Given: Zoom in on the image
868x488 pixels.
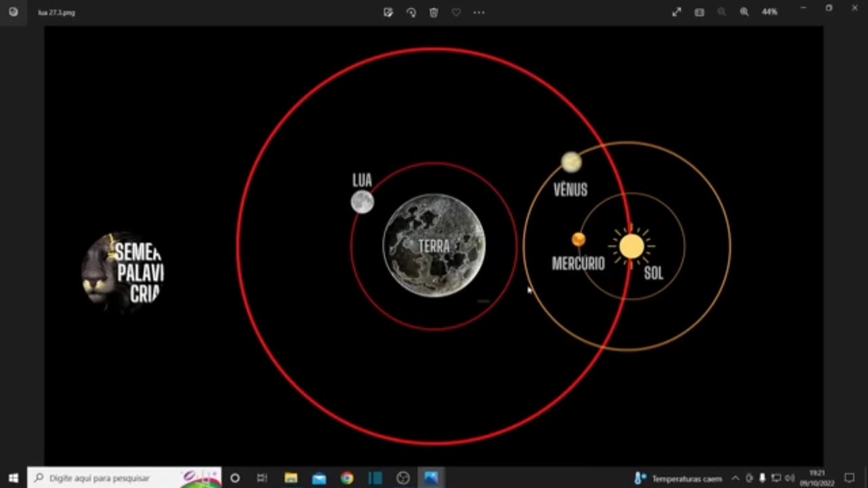Looking at the screenshot, I should click(744, 12).
